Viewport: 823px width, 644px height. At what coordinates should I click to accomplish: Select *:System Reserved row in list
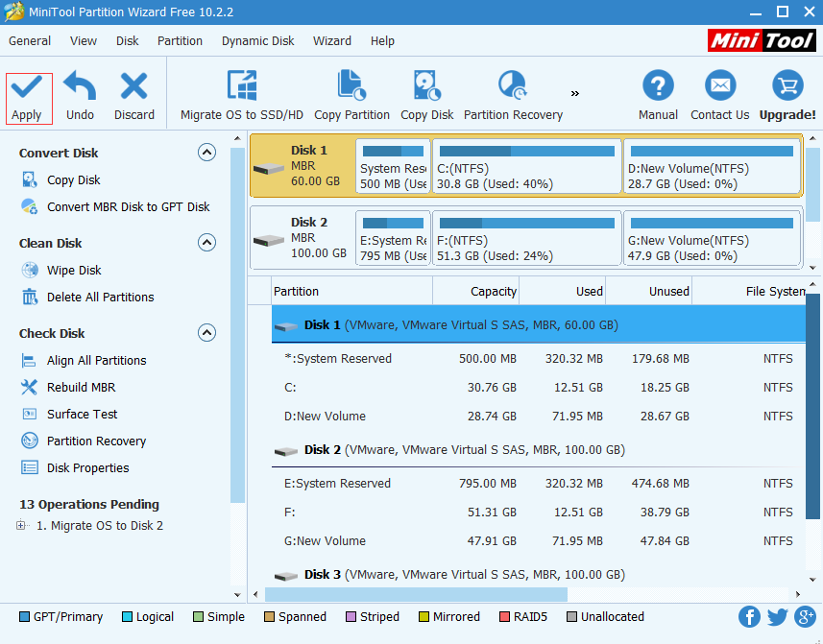pos(539,359)
